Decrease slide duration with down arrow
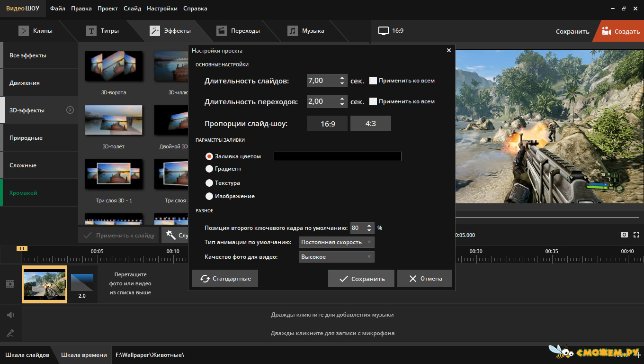The height and width of the screenshot is (364, 644). click(x=342, y=84)
